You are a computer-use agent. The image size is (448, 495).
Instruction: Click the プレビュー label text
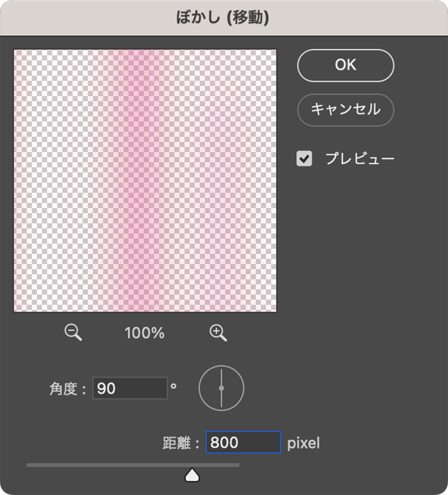point(360,159)
